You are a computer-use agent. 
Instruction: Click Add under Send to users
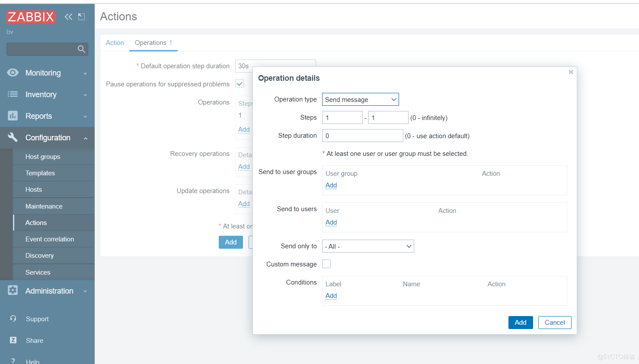click(331, 222)
